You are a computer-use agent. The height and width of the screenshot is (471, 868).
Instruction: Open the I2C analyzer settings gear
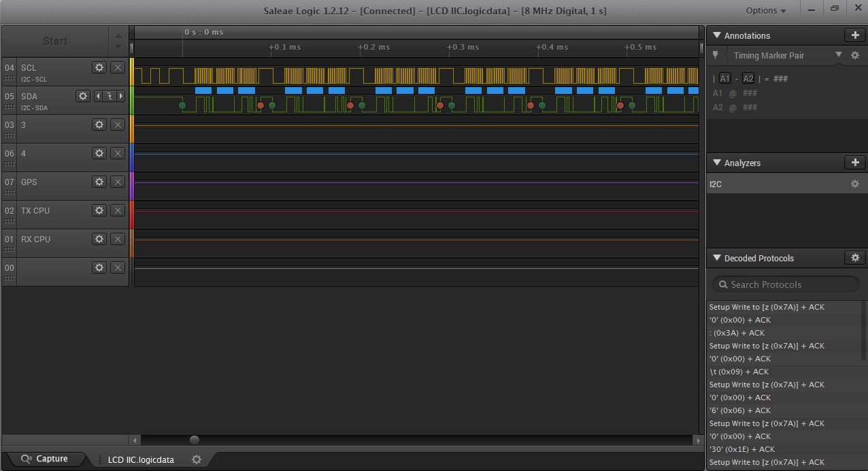point(855,184)
